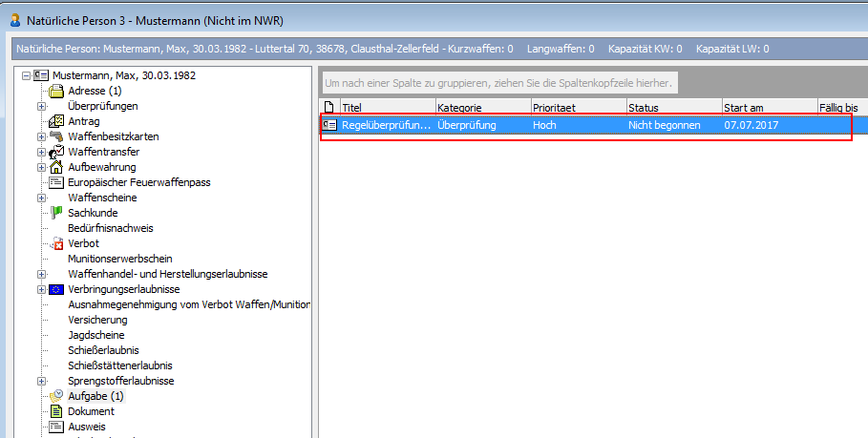Click the Europäischer Feuerwaffenpass card icon
Screen dimensions: 868x438
[x=55, y=182]
